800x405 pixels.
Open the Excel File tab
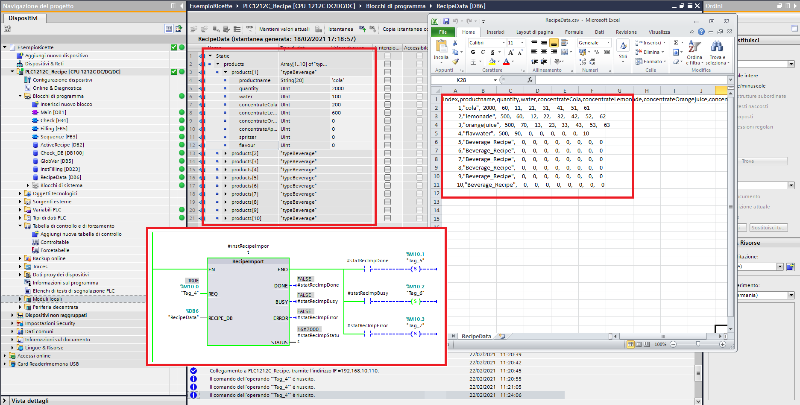443,32
